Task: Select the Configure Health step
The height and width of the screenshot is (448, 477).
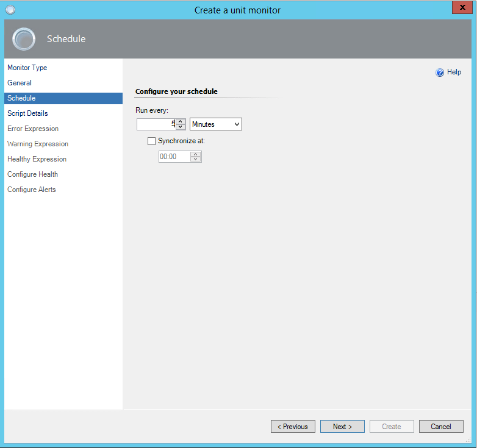Action: pos(32,174)
